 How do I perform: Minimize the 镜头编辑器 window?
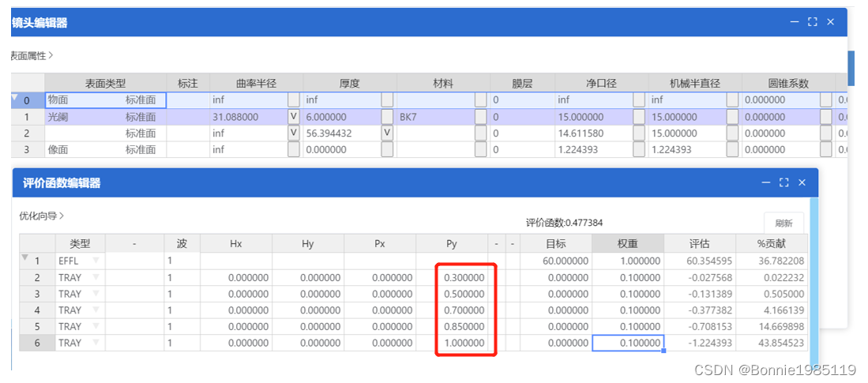click(795, 22)
